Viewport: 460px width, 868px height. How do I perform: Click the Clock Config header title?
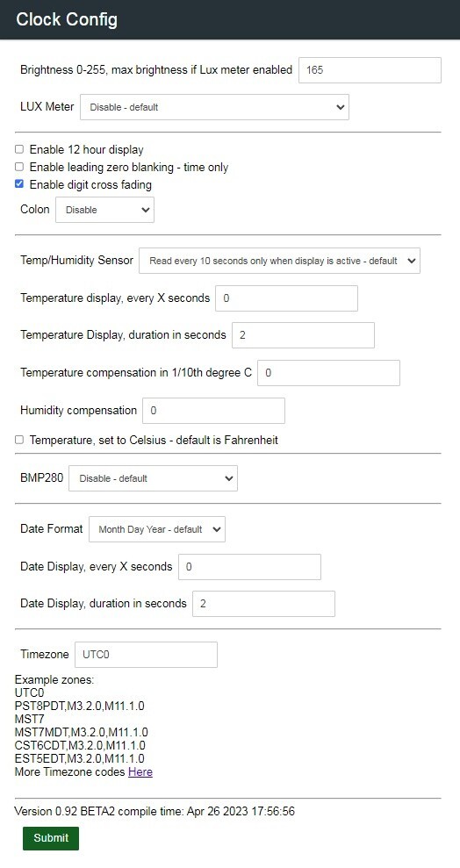click(67, 19)
